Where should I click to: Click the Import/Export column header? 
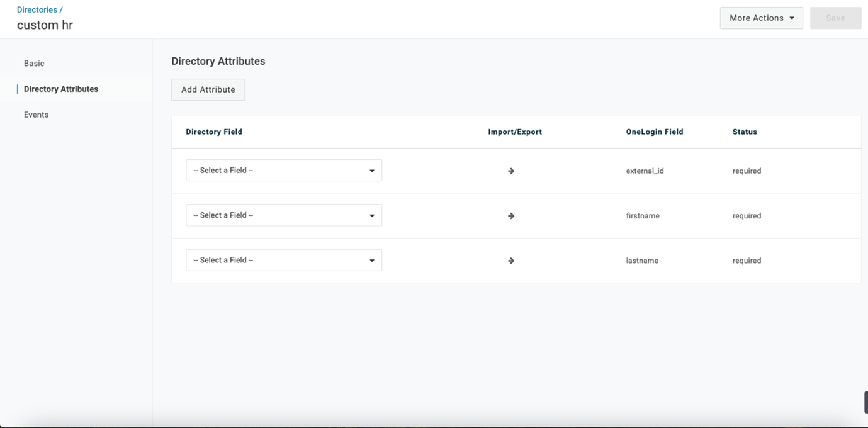[x=515, y=132]
